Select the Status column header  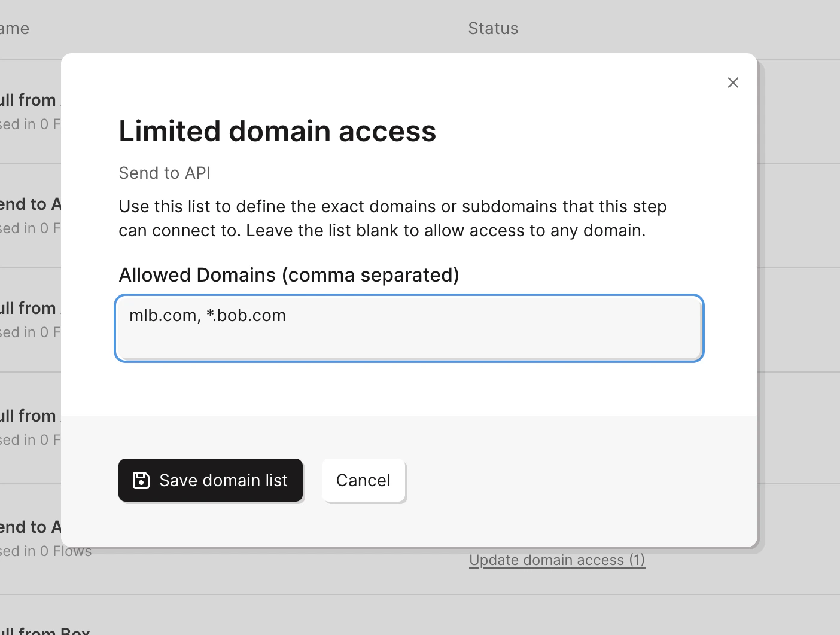pos(493,28)
